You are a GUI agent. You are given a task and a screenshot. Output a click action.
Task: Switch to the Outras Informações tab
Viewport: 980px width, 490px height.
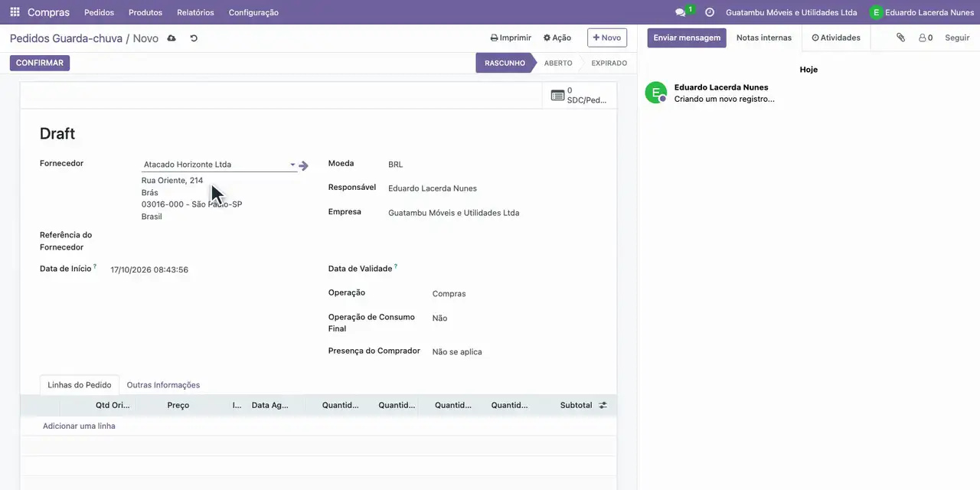[x=163, y=385]
